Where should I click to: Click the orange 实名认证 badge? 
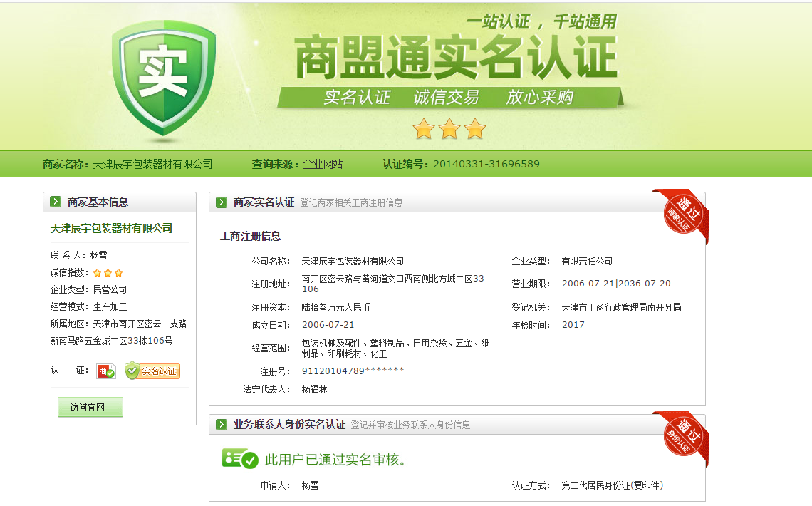[x=152, y=371]
